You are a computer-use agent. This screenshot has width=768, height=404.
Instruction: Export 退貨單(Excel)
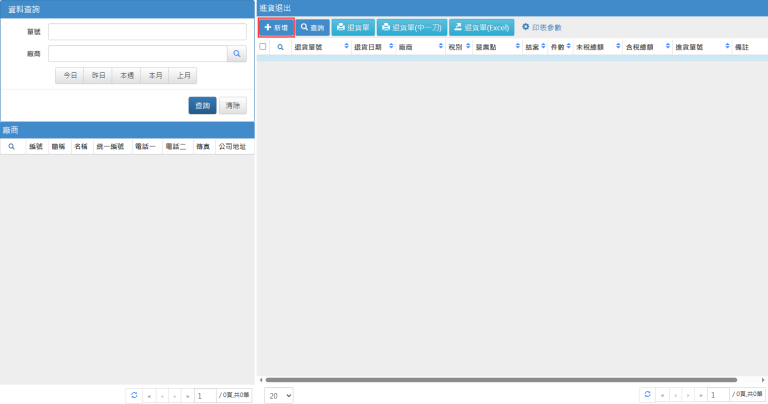coord(481,27)
